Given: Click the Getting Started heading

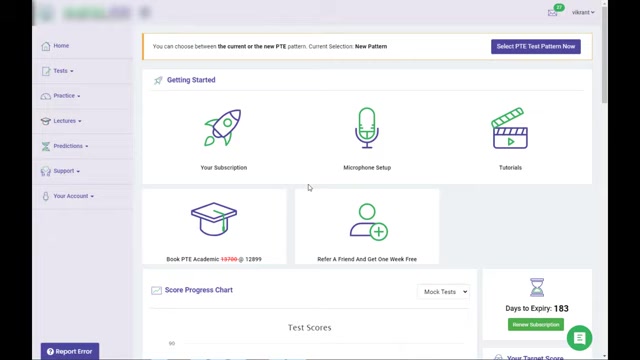Looking at the screenshot, I should pyautogui.click(x=191, y=80).
